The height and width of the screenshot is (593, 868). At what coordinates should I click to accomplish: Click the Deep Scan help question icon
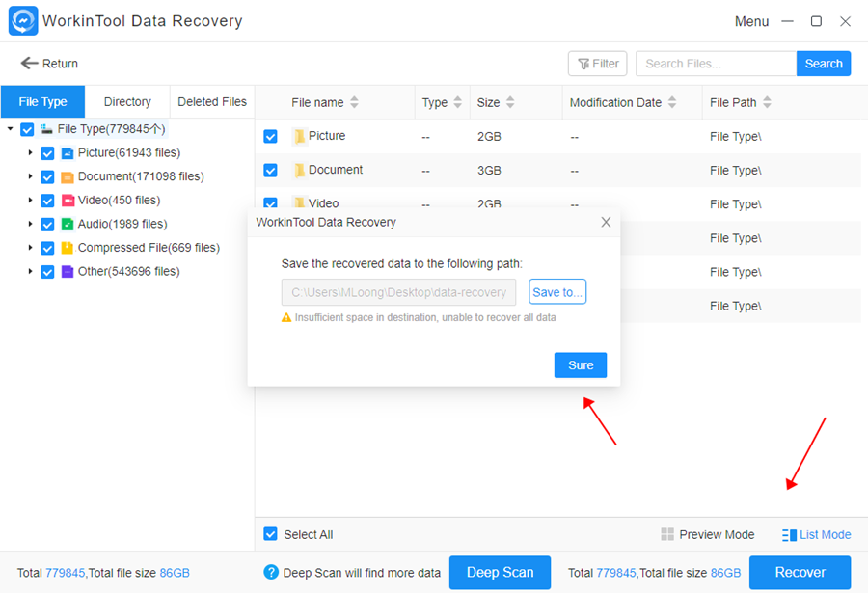point(271,572)
